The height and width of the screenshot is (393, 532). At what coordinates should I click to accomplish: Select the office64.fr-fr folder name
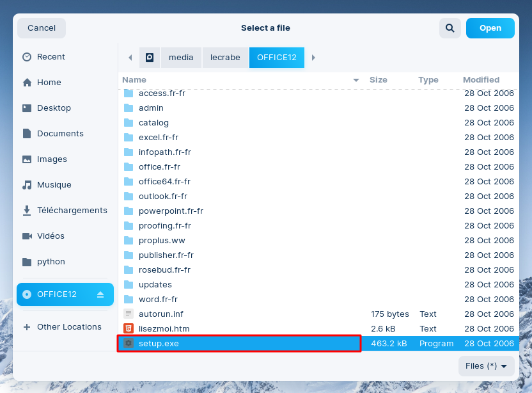(164, 181)
